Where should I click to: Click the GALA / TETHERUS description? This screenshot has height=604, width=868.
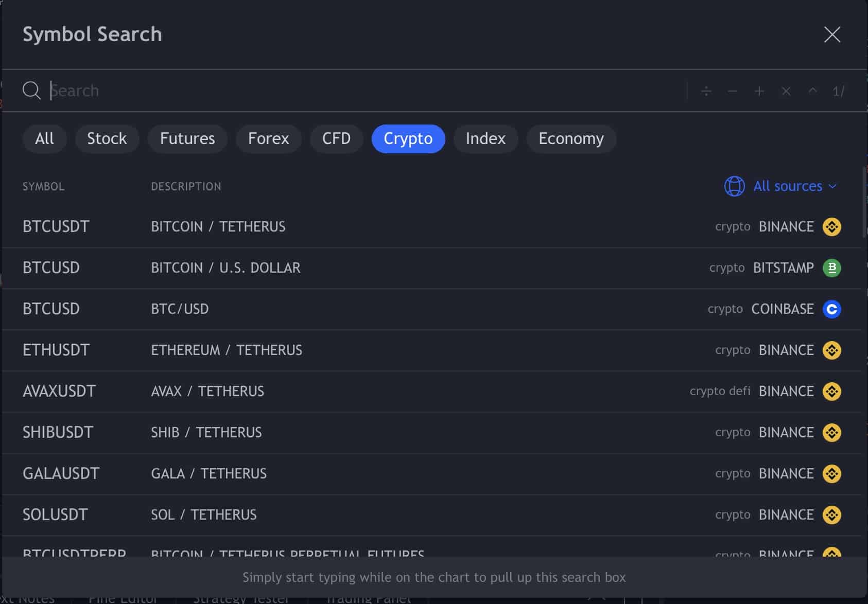[209, 474]
